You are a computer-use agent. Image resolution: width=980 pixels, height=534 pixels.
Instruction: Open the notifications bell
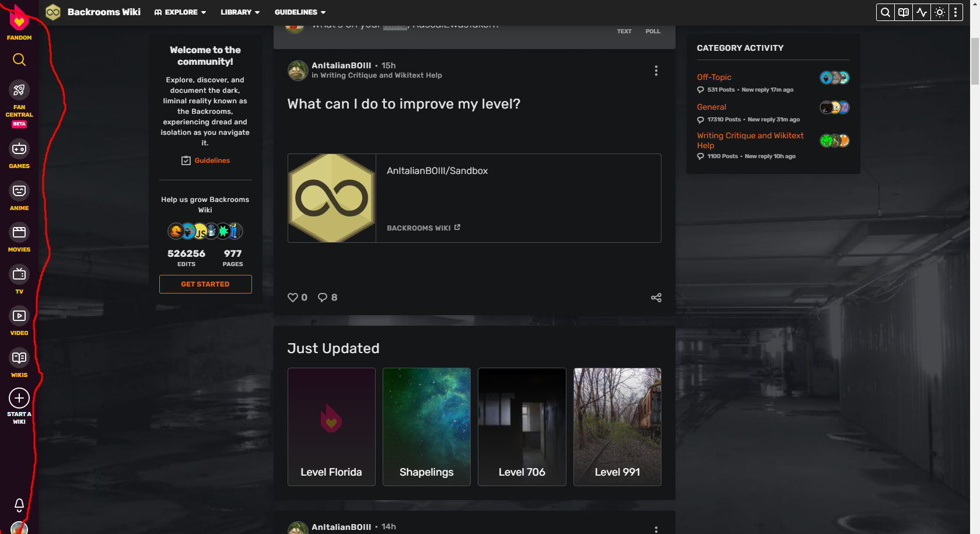pos(19,505)
